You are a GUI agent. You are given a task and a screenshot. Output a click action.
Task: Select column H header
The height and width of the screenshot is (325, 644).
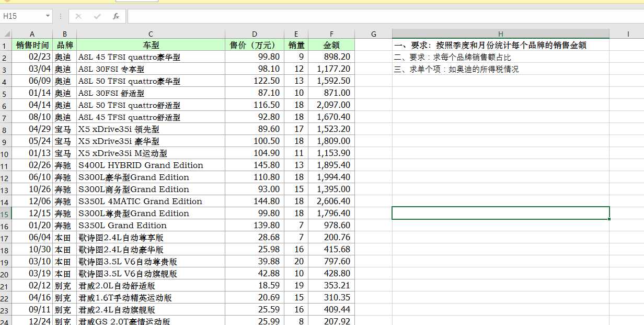(x=500, y=34)
